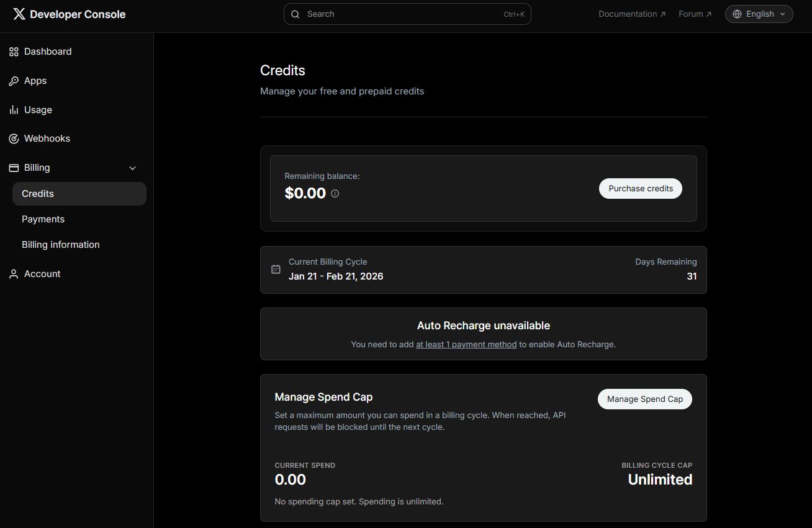Open the Account section icon

(x=13, y=274)
